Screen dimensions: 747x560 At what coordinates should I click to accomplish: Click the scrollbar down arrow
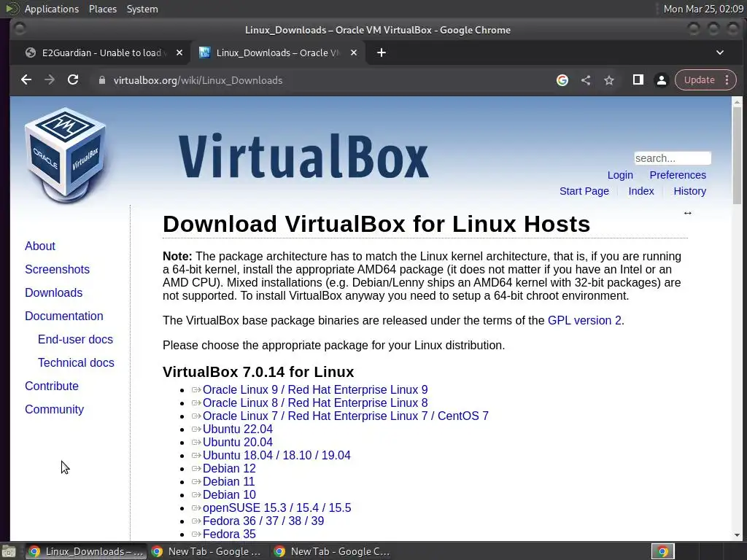tap(737, 536)
